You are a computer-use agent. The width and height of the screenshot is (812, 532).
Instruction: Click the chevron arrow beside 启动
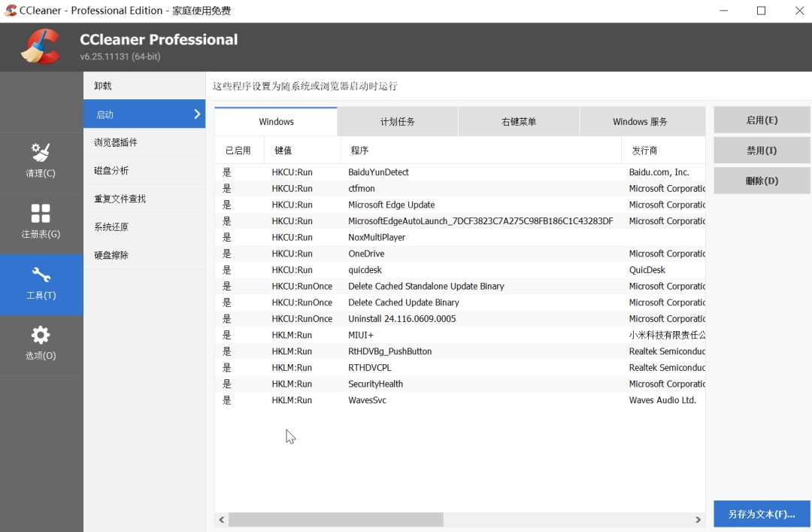pyautogui.click(x=197, y=114)
